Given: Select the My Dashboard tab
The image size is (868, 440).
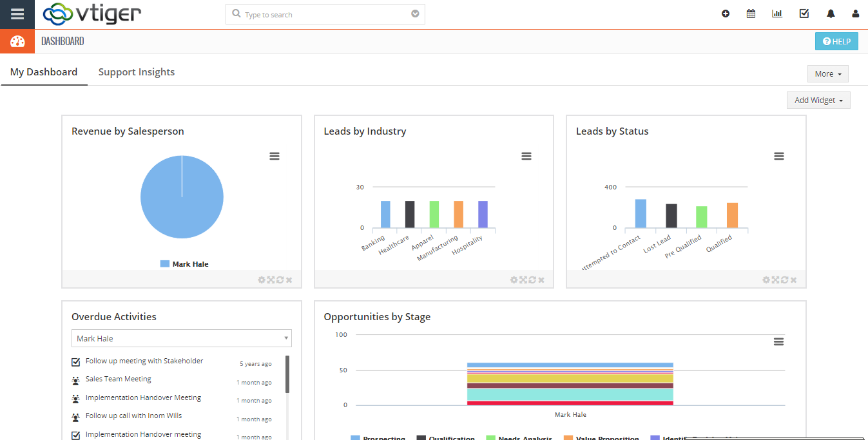Looking at the screenshot, I should tap(44, 72).
